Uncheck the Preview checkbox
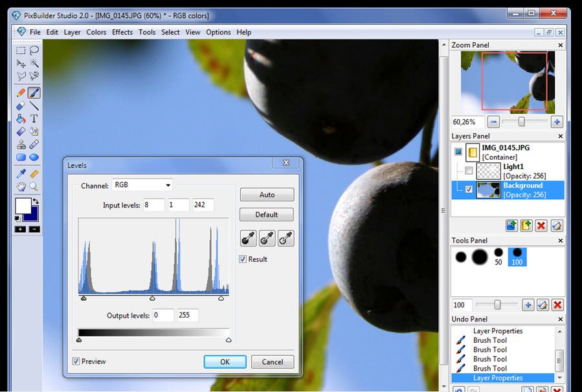Screen dimensions: 582x392 (x=76, y=362)
